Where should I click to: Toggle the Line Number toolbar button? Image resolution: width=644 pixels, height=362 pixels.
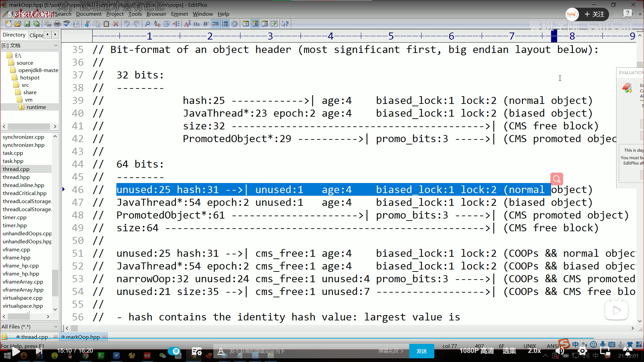coord(225,24)
